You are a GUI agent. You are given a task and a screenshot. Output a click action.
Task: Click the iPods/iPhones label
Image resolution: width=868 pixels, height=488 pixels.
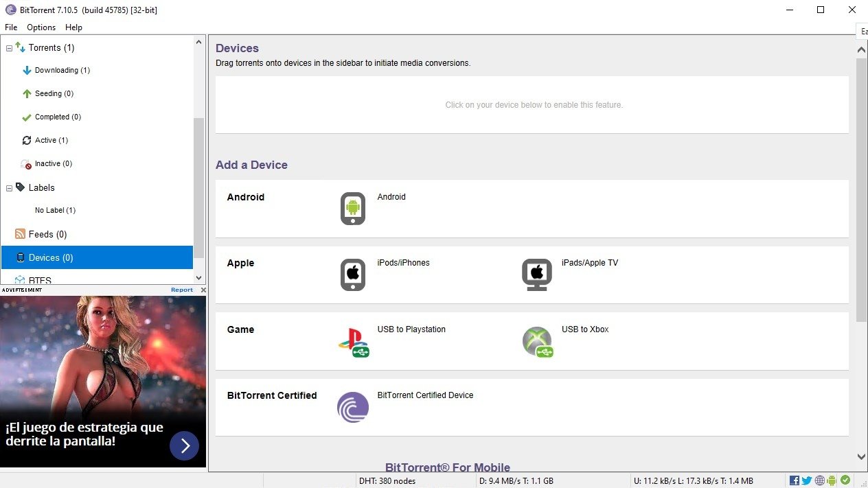(x=403, y=263)
